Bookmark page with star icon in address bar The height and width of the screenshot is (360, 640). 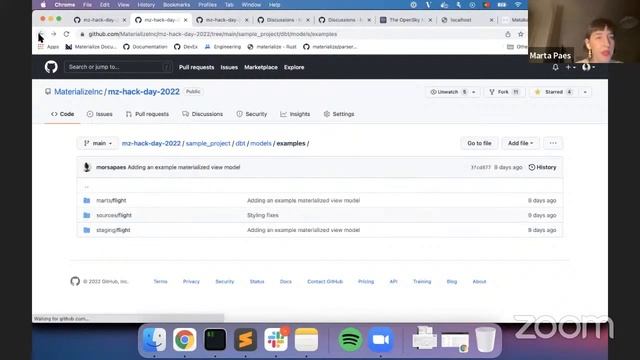[520, 34]
